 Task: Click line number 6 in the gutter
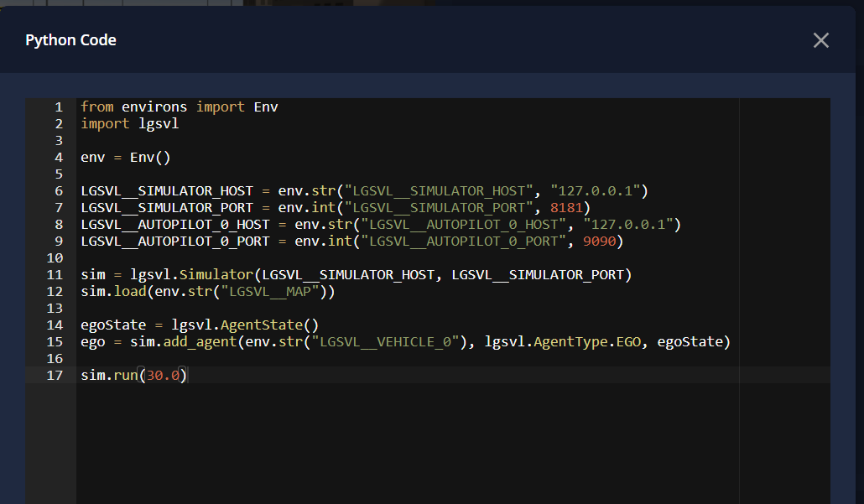click(59, 191)
